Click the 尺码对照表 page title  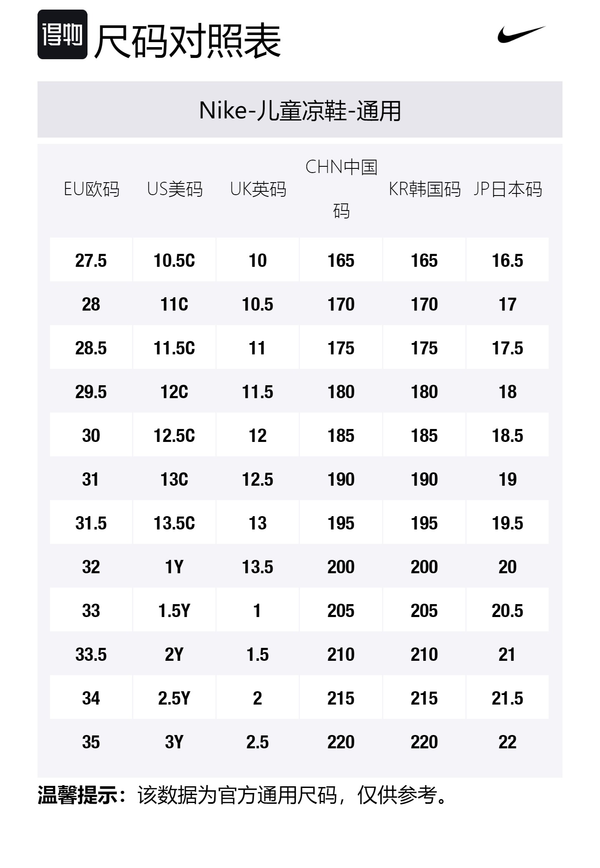(x=187, y=41)
